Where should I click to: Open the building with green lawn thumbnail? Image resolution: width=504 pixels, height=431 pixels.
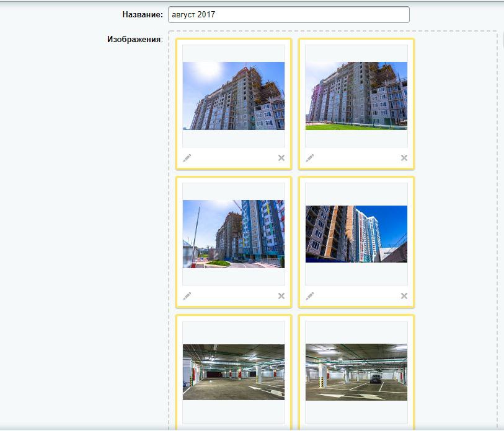tap(356, 95)
